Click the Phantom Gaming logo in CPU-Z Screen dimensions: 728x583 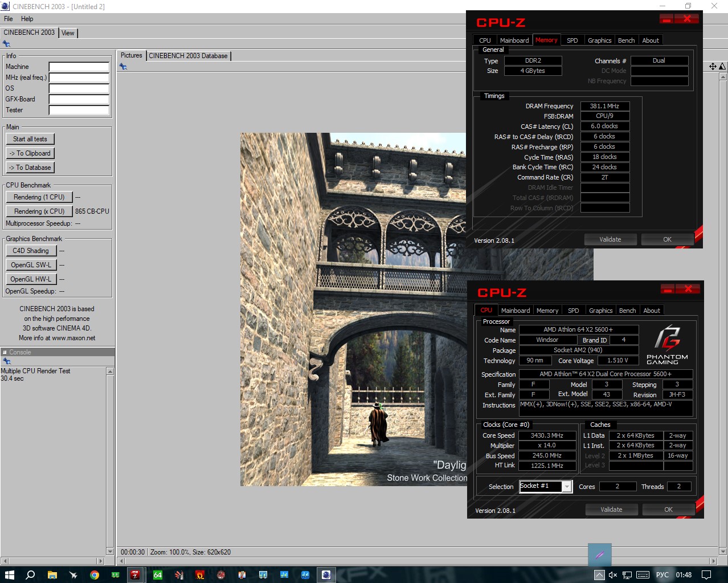click(x=667, y=344)
